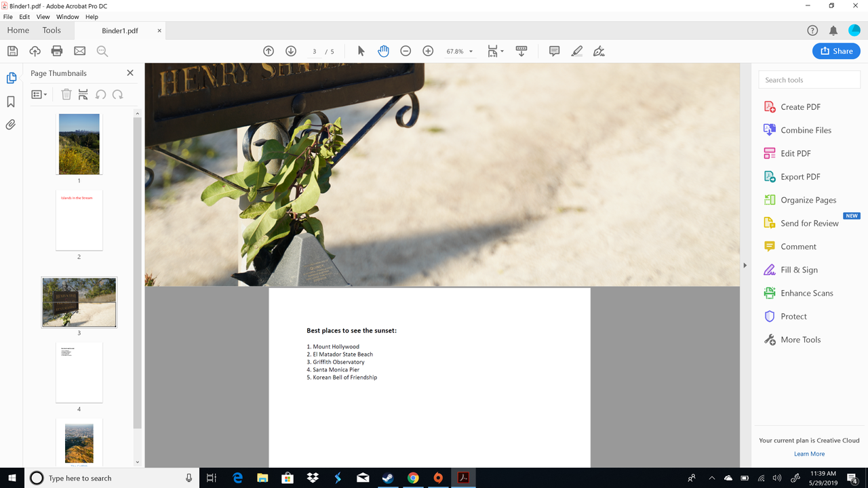868x488 pixels.
Task: Choose the arrow Selection tool
Action: (x=361, y=51)
